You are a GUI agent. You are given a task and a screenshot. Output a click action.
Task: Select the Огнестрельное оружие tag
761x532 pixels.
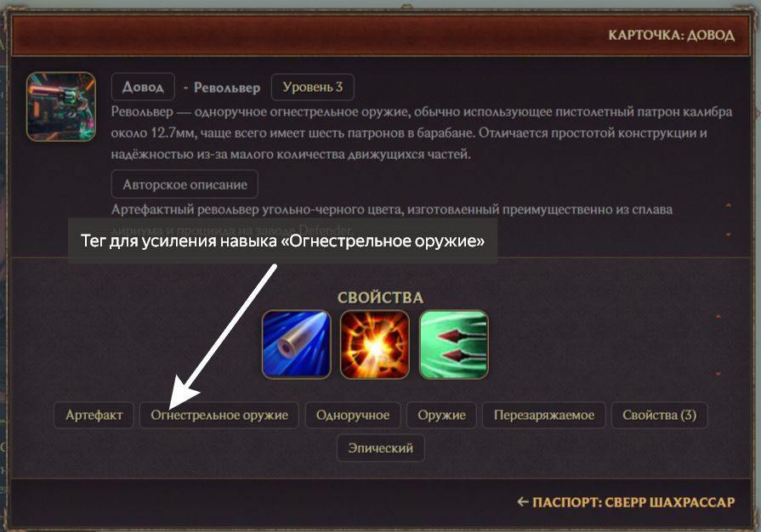click(219, 415)
